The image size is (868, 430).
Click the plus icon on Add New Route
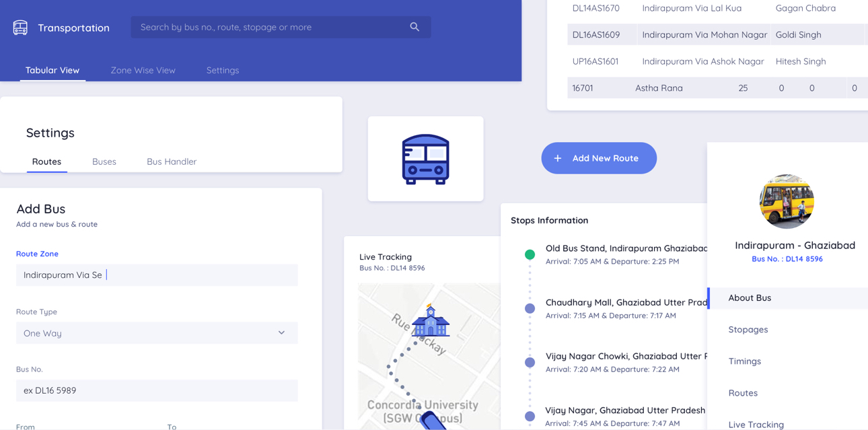557,158
